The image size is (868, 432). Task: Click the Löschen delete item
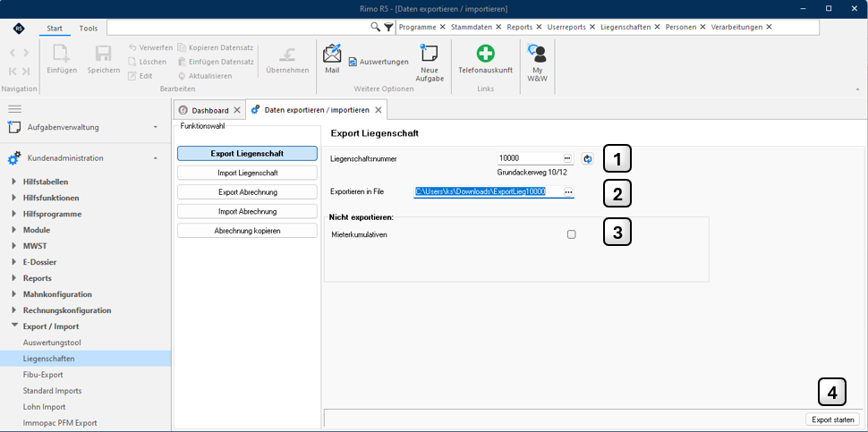click(148, 62)
